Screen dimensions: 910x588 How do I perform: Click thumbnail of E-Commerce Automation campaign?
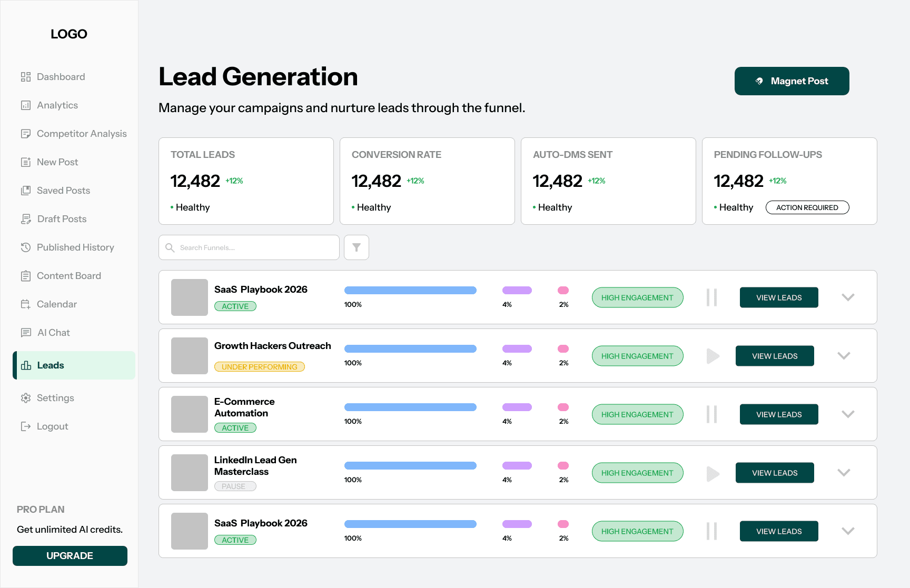190,414
